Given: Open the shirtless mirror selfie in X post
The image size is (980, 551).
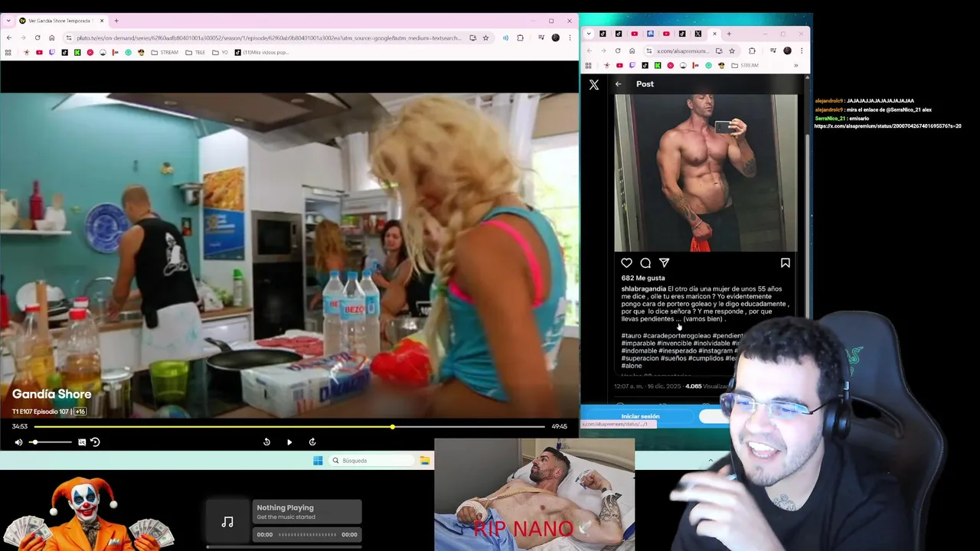Looking at the screenshot, I should pyautogui.click(x=705, y=173).
